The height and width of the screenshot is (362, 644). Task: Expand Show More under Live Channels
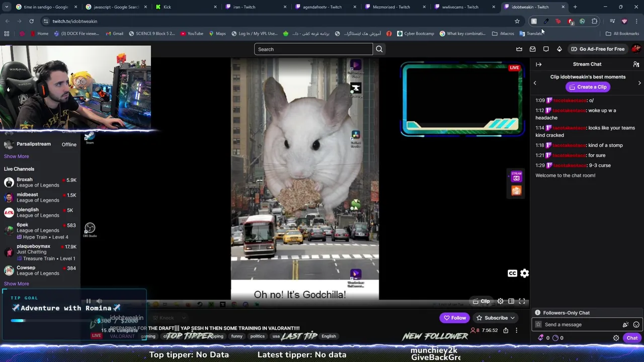click(17, 284)
